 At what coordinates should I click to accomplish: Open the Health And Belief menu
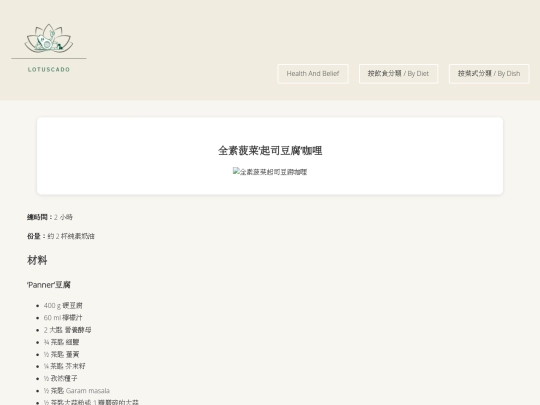point(313,74)
